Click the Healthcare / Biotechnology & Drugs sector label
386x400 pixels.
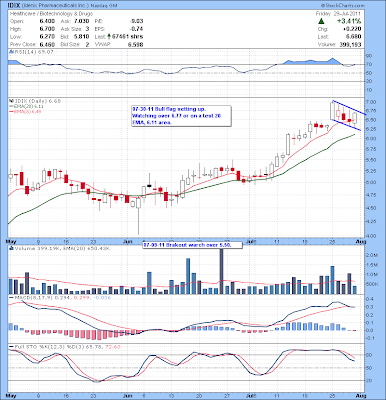(51, 14)
